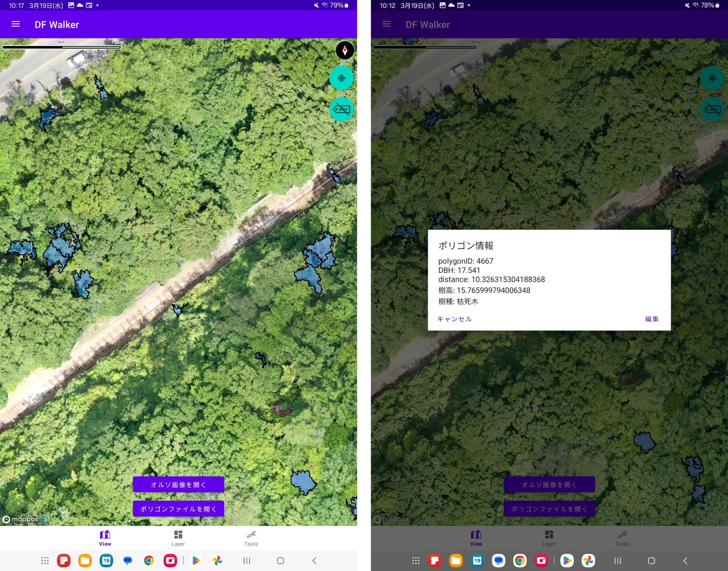Open the yellow Files app, 10:17 taskbar
The height and width of the screenshot is (571, 728).
click(x=85, y=560)
